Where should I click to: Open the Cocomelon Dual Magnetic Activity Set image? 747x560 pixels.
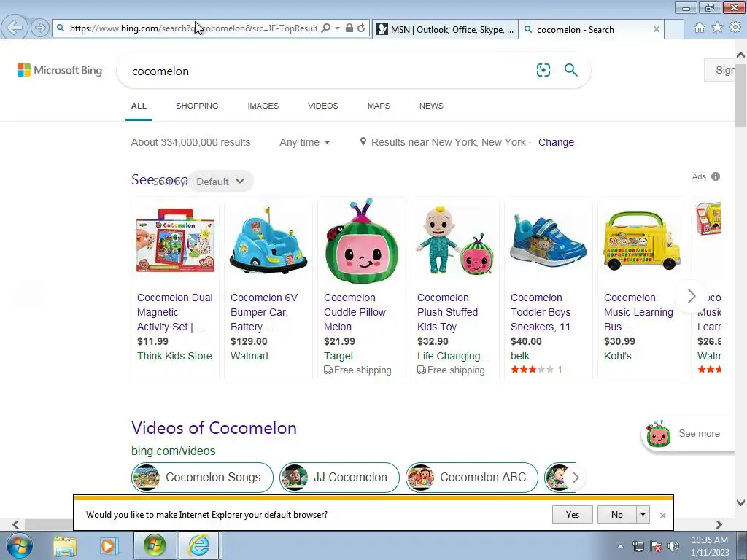tap(175, 241)
